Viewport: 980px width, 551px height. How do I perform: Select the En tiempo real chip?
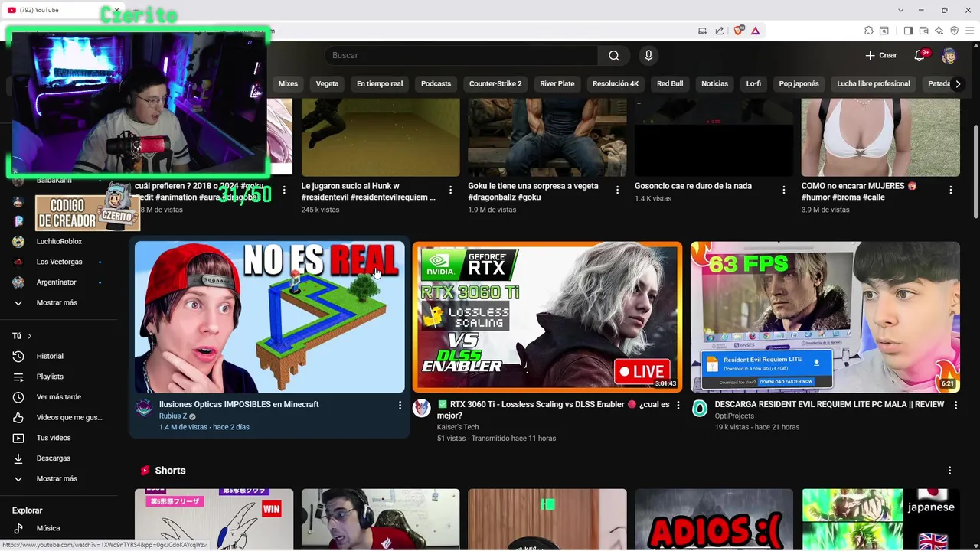(380, 84)
